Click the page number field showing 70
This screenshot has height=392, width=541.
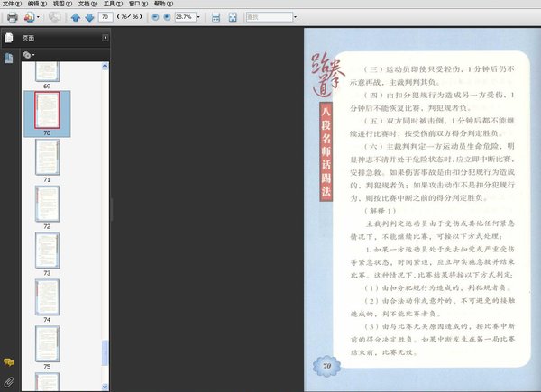(105, 16)
